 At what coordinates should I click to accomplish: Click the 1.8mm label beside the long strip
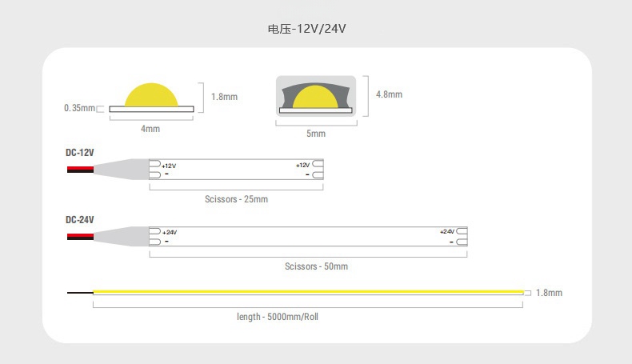pyautogui.click(x=549, y=293)
